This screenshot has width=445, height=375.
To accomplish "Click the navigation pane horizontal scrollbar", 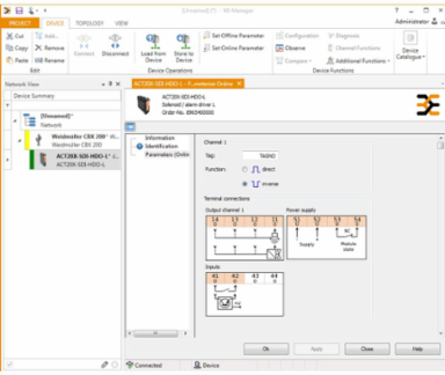I will pyautogui.click(x=157, y=333).
